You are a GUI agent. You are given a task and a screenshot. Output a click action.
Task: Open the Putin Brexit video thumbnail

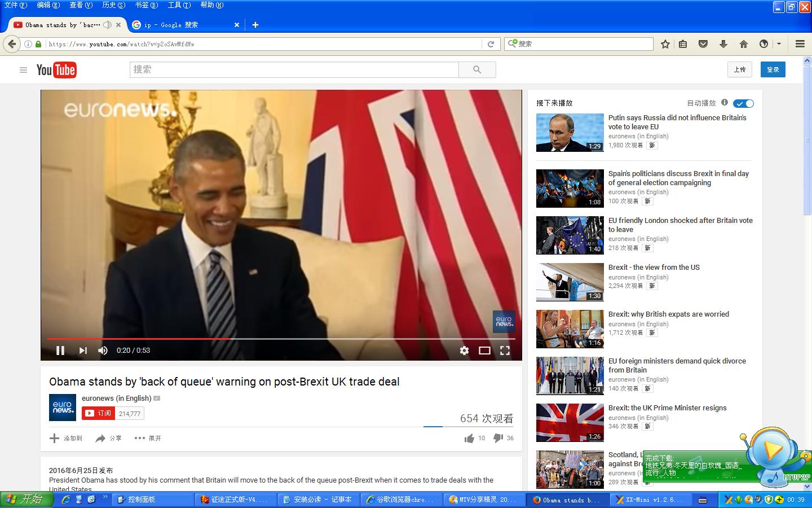pyautogui.click(x=570, y=133)
